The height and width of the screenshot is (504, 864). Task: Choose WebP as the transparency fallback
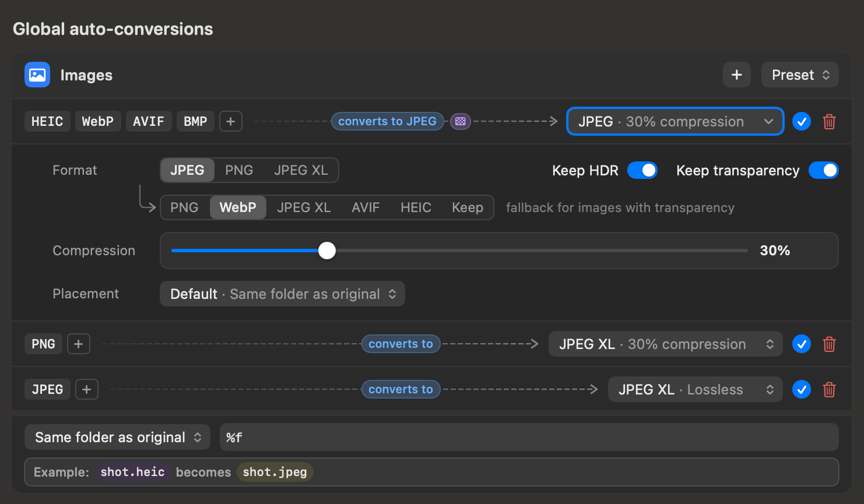pos(238,207)
